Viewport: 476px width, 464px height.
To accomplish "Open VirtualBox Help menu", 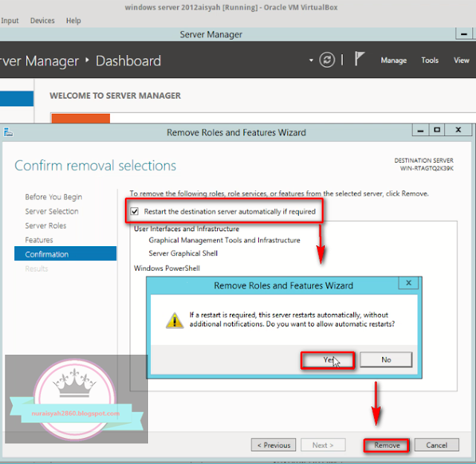I will point(74,21).
